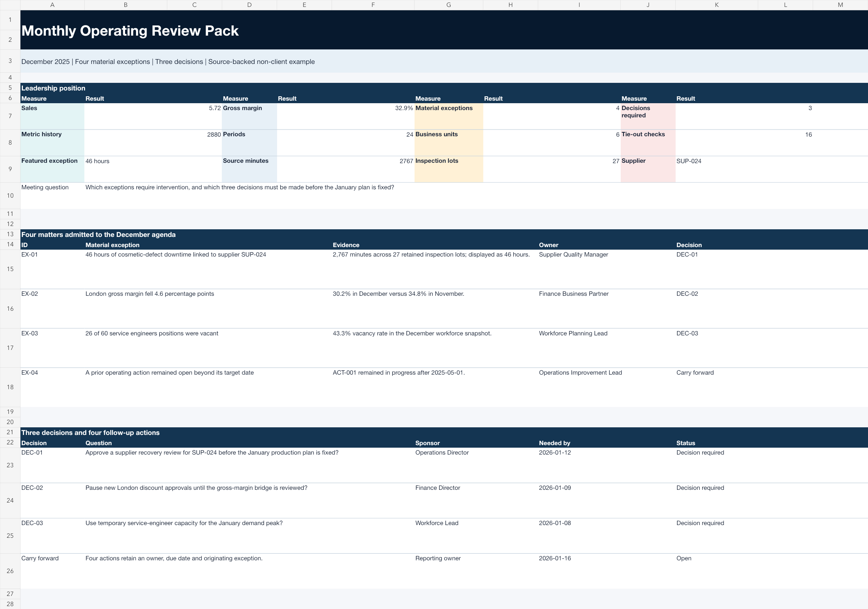Click the Tie-out checks cell
Image resolution: width=868 pixels, height=609 pixels.
point(648,143)
